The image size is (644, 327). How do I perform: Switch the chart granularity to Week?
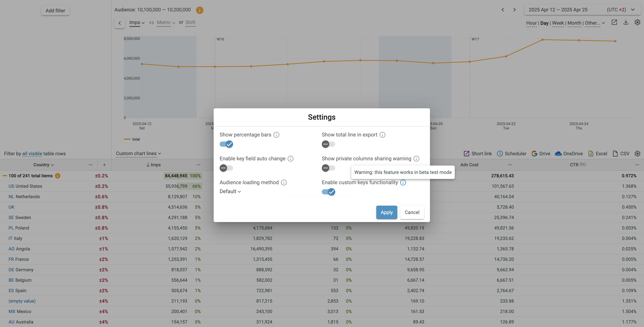(558, 23)
